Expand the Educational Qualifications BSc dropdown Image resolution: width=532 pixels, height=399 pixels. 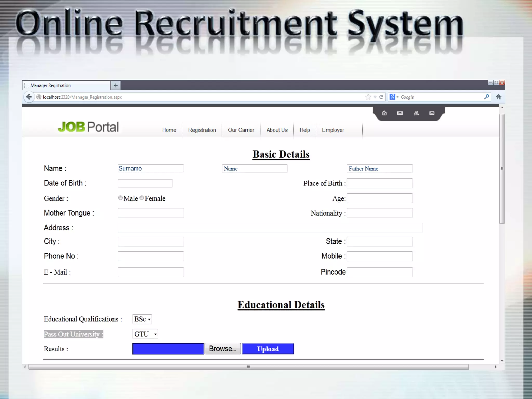[x=142, y=319]
